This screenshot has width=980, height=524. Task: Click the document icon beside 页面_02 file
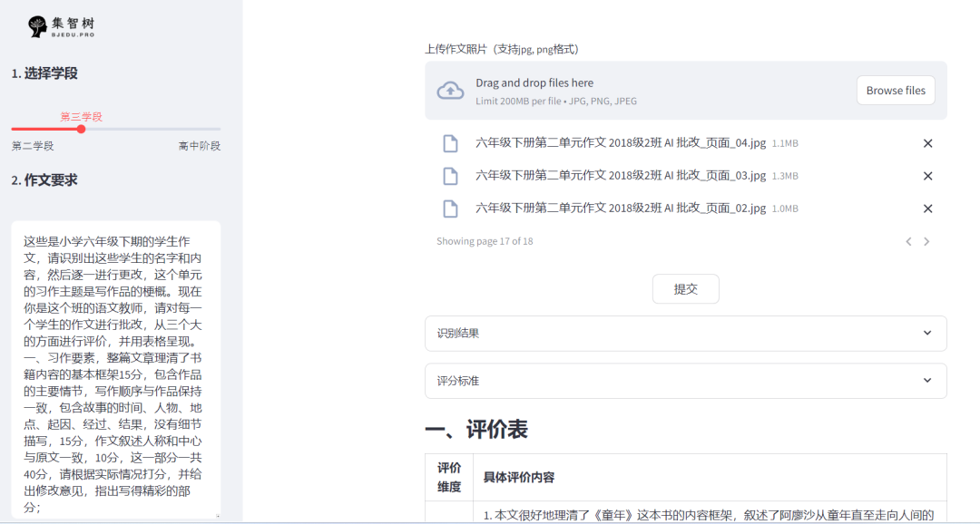click(x=451, y=208)
